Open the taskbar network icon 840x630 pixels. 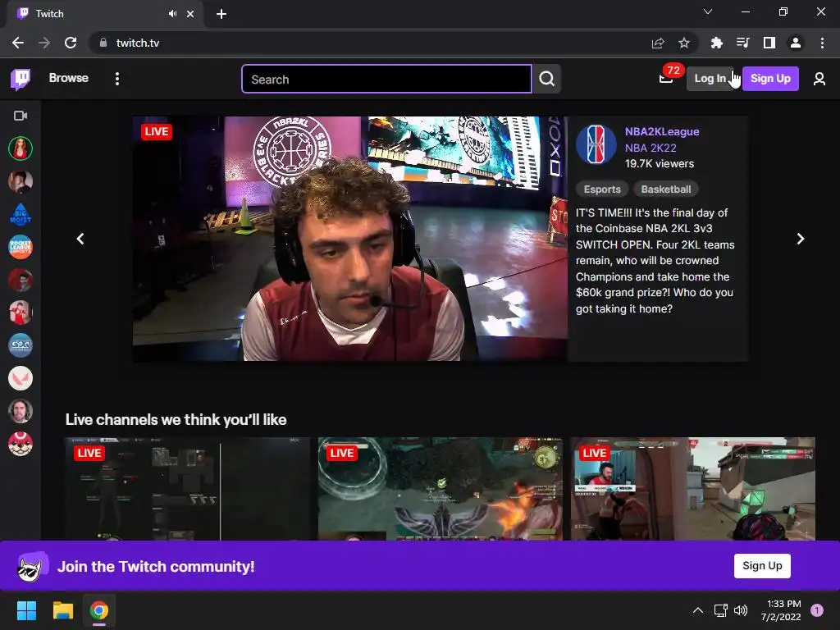pos(720,610)
